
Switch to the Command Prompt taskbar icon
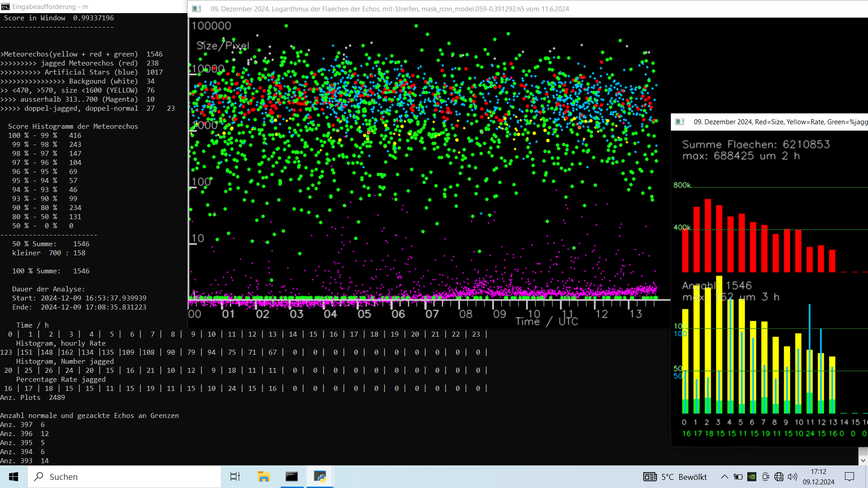point(292,477)
